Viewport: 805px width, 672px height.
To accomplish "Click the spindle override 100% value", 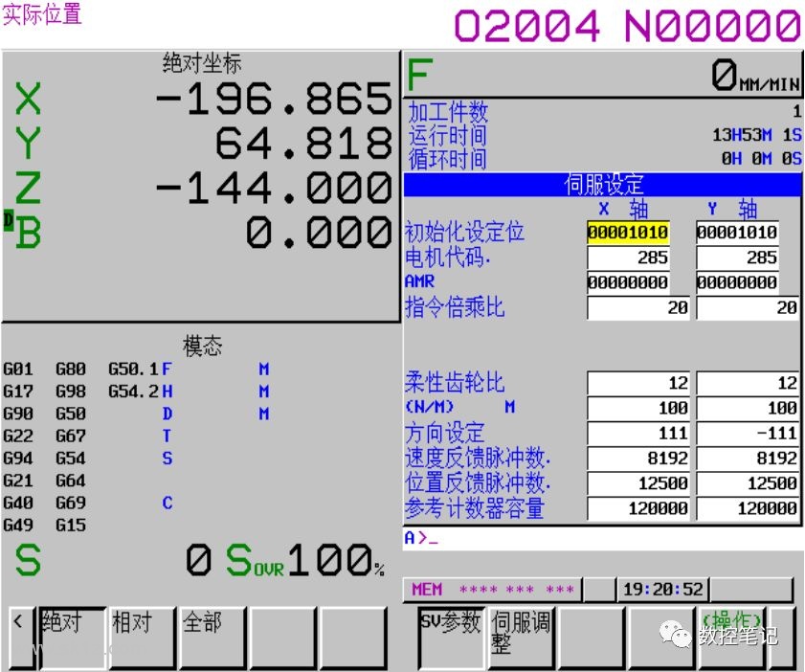I will tap(336, 560).
